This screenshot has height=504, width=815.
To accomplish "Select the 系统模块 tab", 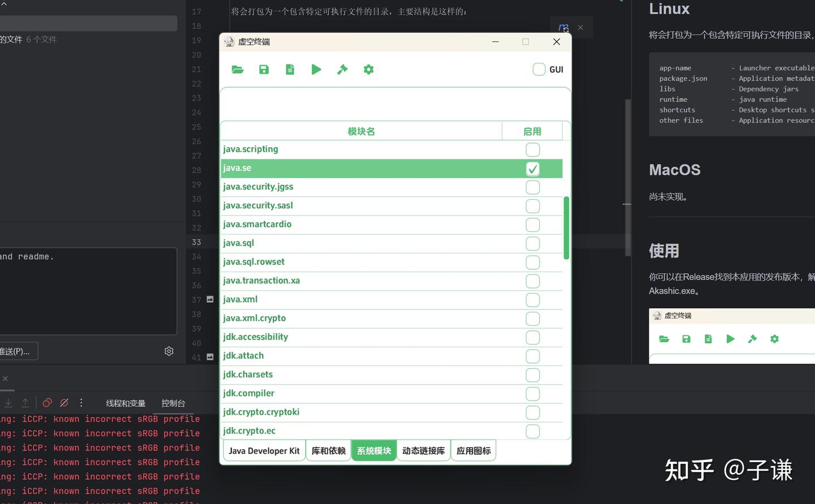I will (x=374, y=451).
